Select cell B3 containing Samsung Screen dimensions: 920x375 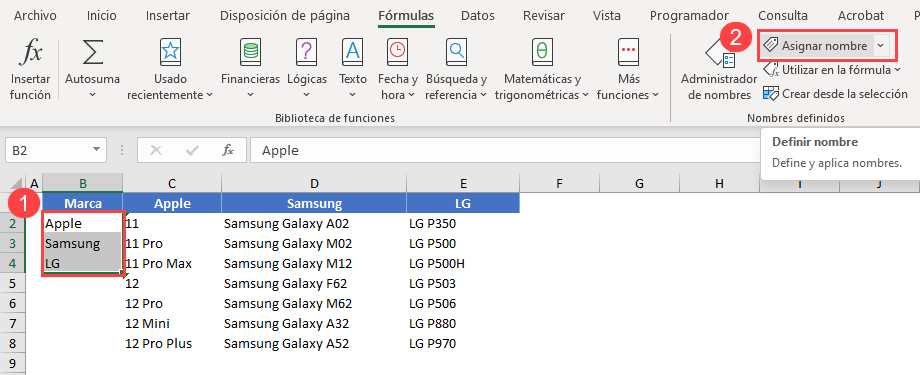pos(83,244)
